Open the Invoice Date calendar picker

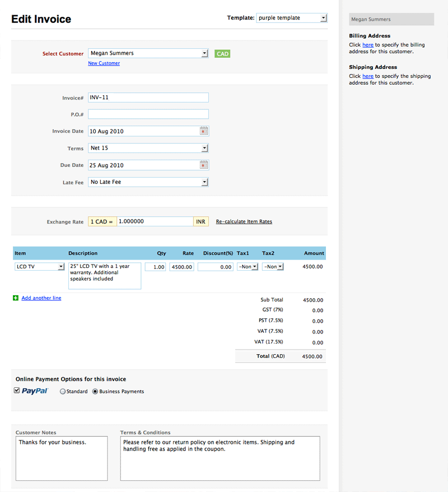204,131
